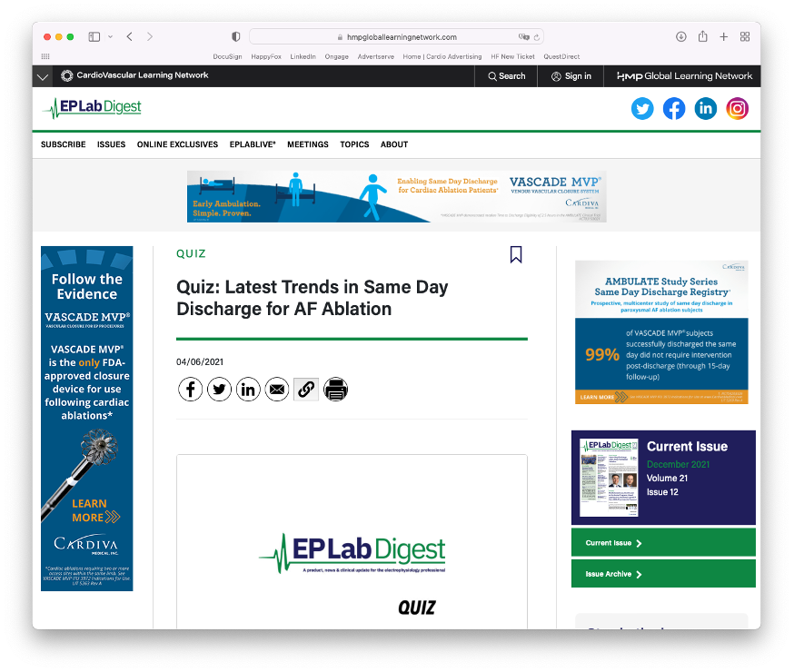Viewport: 794px width, 672px height.
Task: Copy the article link with the chain icon
Action: coord(306,390)
